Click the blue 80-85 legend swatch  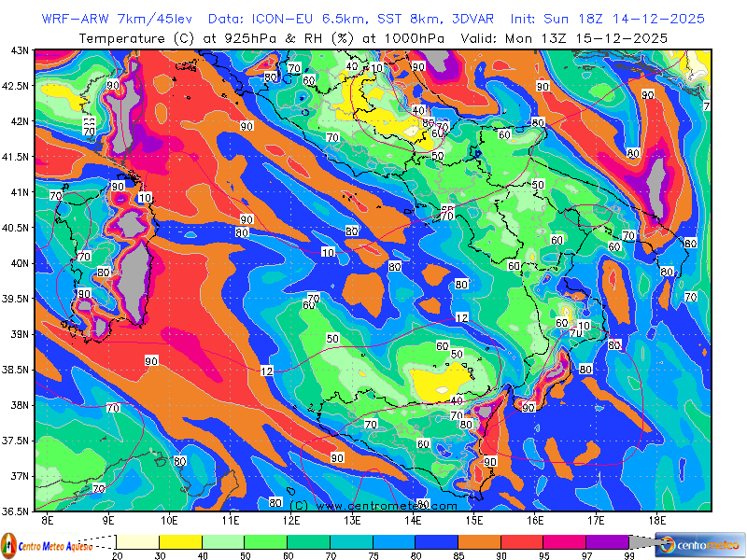[435, 541]
